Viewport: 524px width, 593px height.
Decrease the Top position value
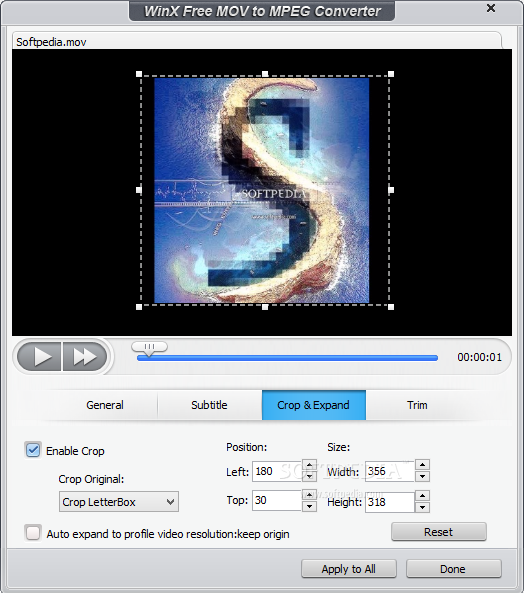[309, 506]
